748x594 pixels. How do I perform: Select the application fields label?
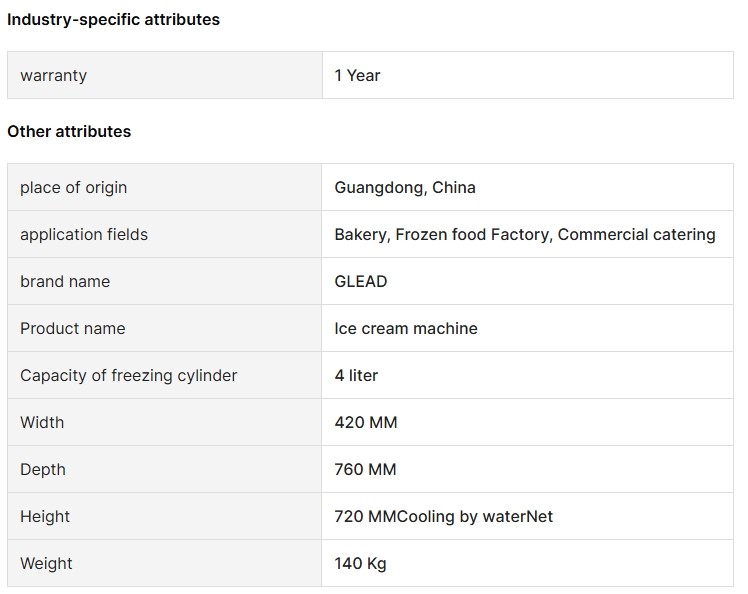pos(84,234)
